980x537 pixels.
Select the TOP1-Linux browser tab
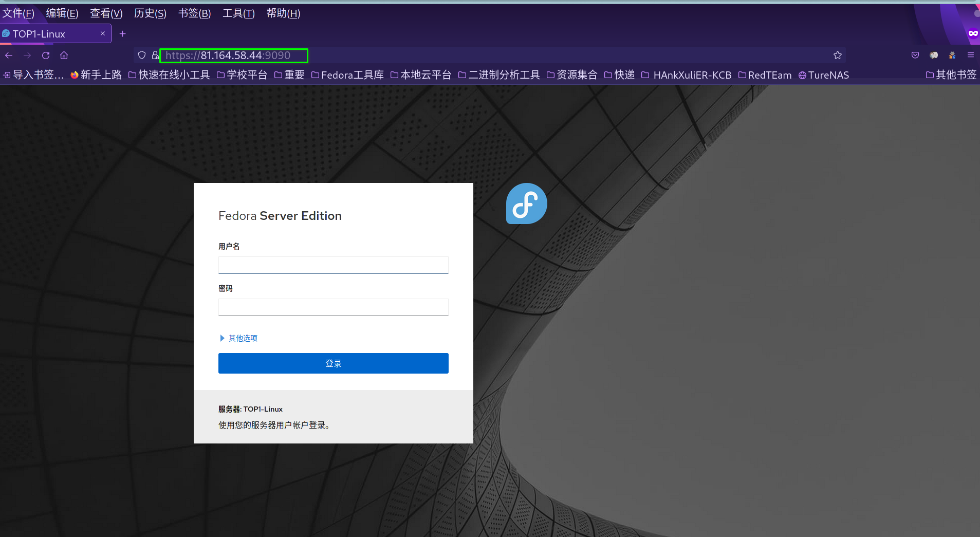(56, 34)
